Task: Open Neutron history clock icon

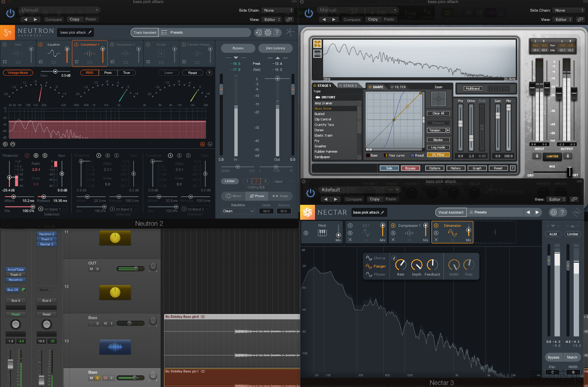Action: pyautogui.click(x=259, y=32)
